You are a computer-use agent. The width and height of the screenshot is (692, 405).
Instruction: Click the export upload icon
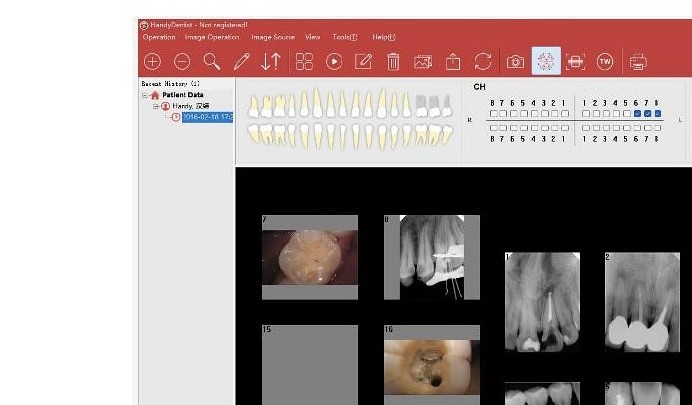coord(453,61)
